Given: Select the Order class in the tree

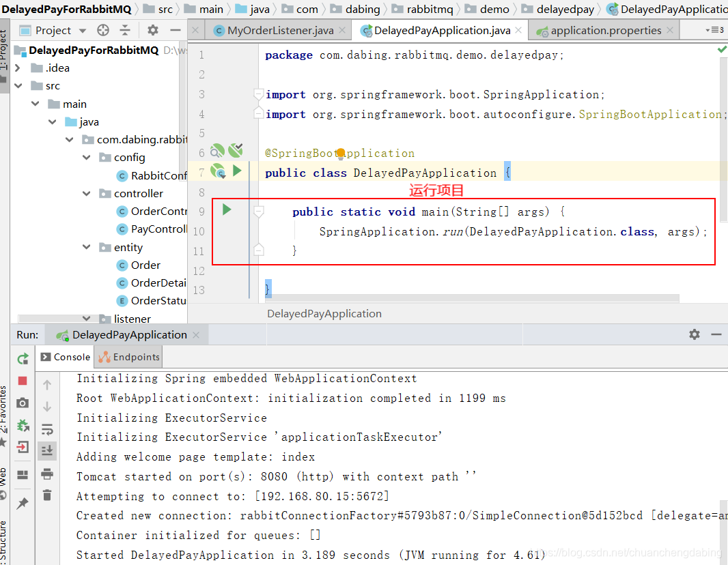Looking at the screenshot, I should (139, 265).
